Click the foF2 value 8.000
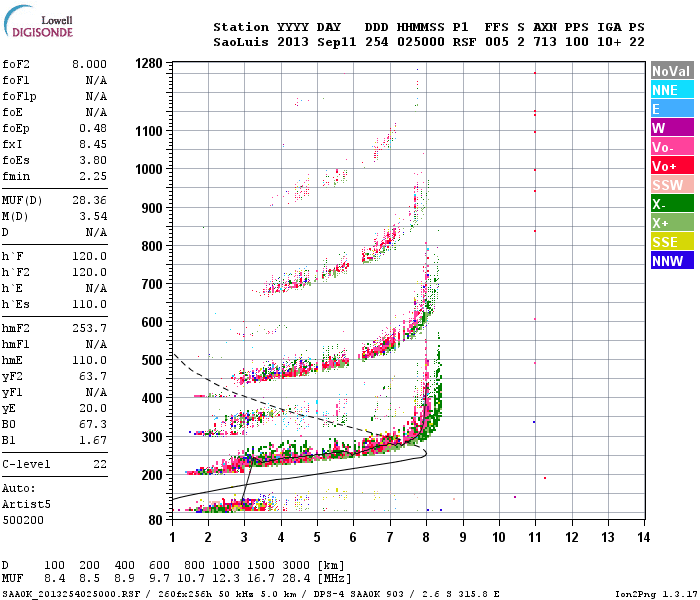The height and width of the screenshot is (600, 700). pyautogui.click(x=89, y=64)
